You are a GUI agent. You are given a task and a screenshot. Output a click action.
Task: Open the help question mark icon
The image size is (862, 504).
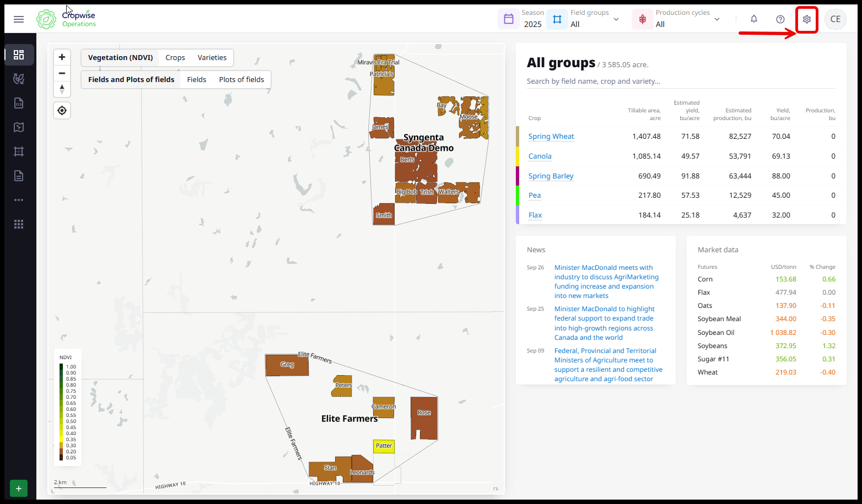[780, 19]
